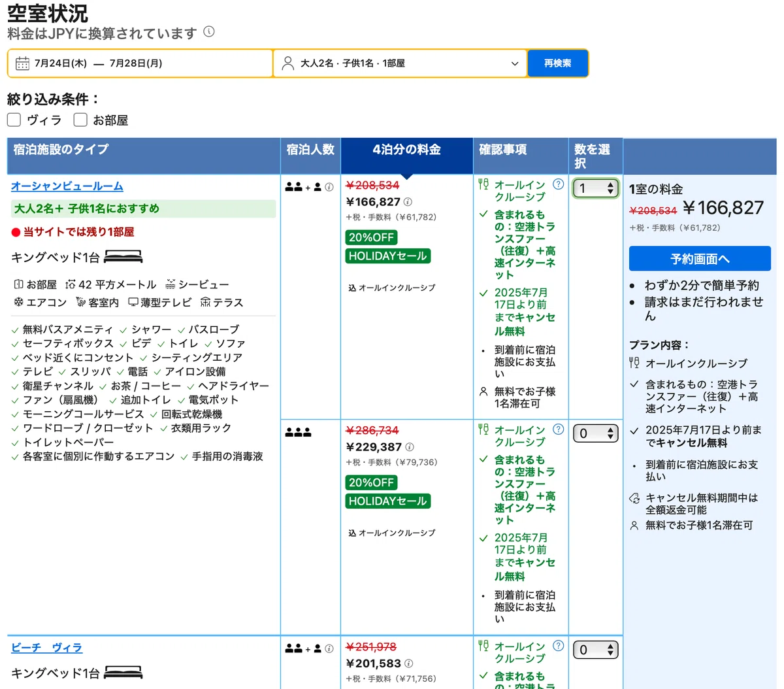784x689 pixels.
Task: Click the info icon beside the JPY conversion note
Action: click(x=209, y=31)
